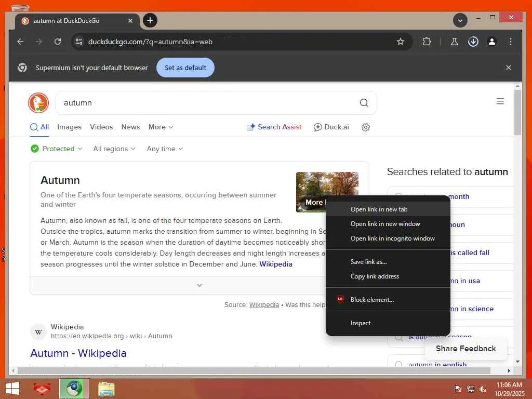Click the Wikipedia W favicon
Viewport: 532px width, 399px height.
click(x=38, y=331)
